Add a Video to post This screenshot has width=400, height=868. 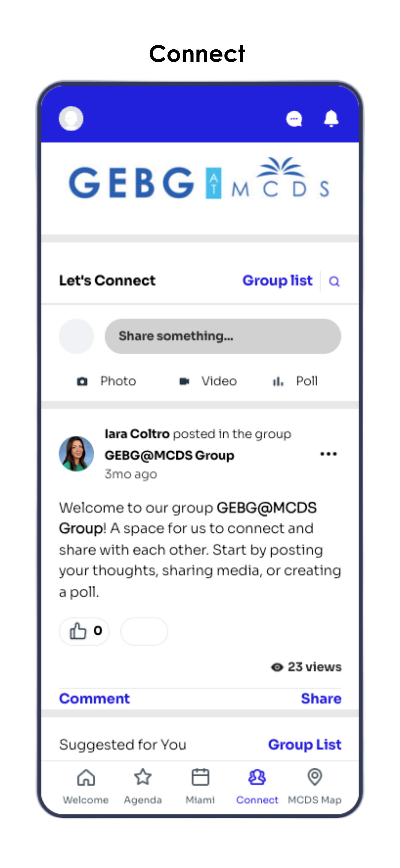pos(208,381)
